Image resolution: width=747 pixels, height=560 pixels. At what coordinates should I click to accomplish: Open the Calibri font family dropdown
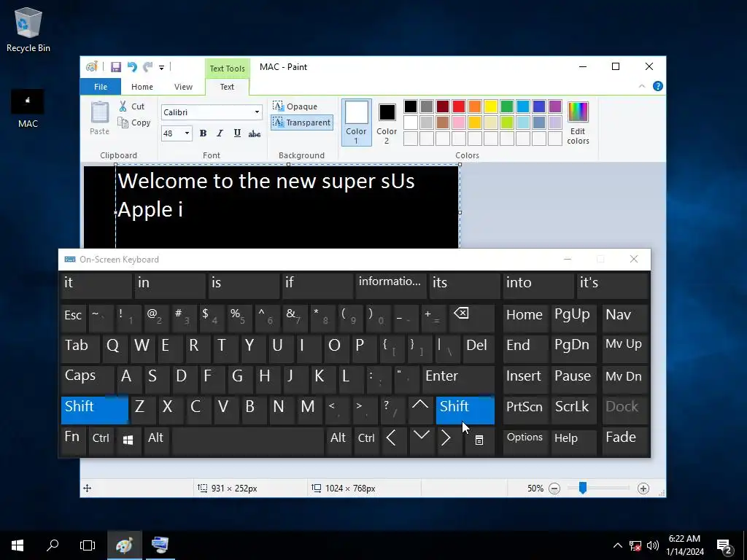coord(258,112)
